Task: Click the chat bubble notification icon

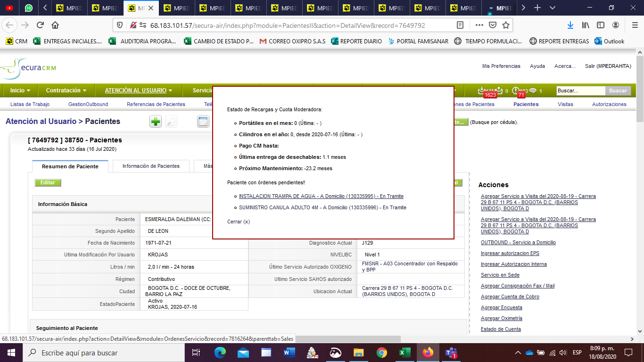Action: (533, 90)
